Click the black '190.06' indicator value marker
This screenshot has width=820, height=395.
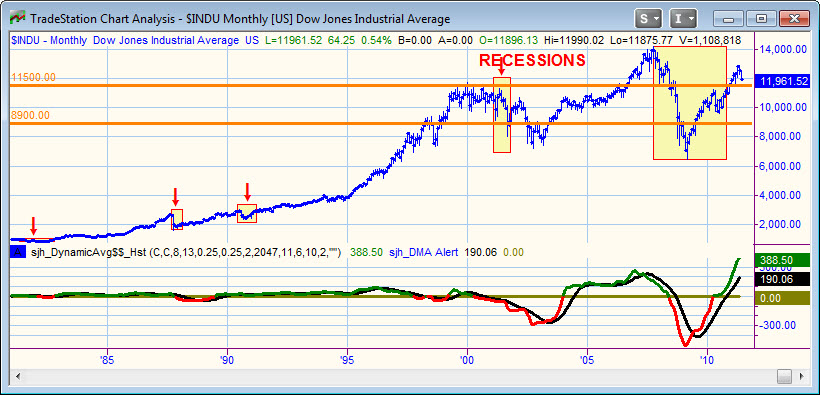coord(783,279)
